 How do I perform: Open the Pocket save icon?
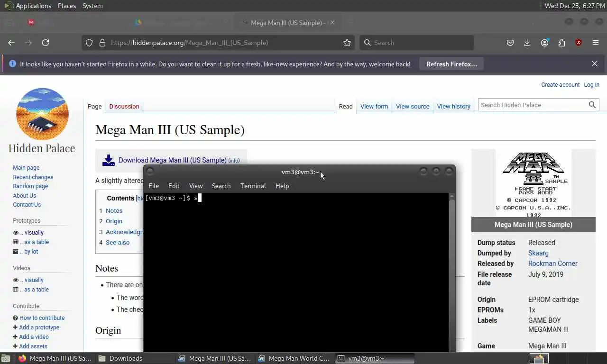click(x=510, y=43)
